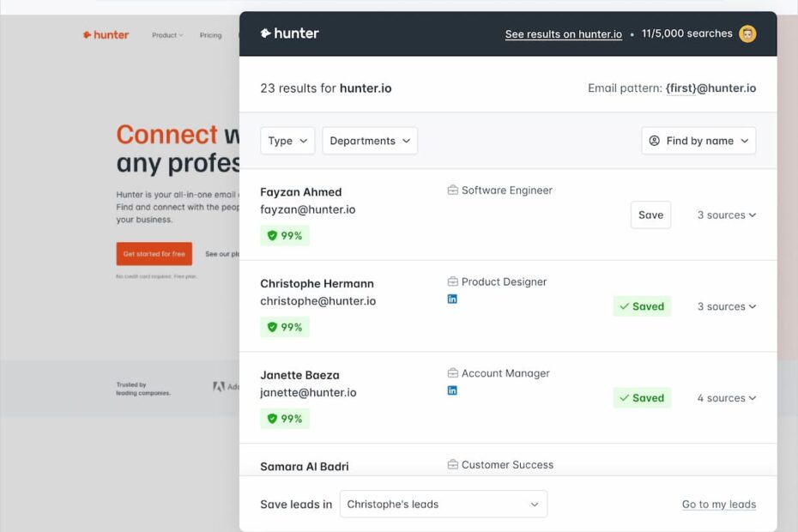Unsave Janette Baeza's saved lead
The width and height of the screenshot is (798, 532).
tap(642, 397)
